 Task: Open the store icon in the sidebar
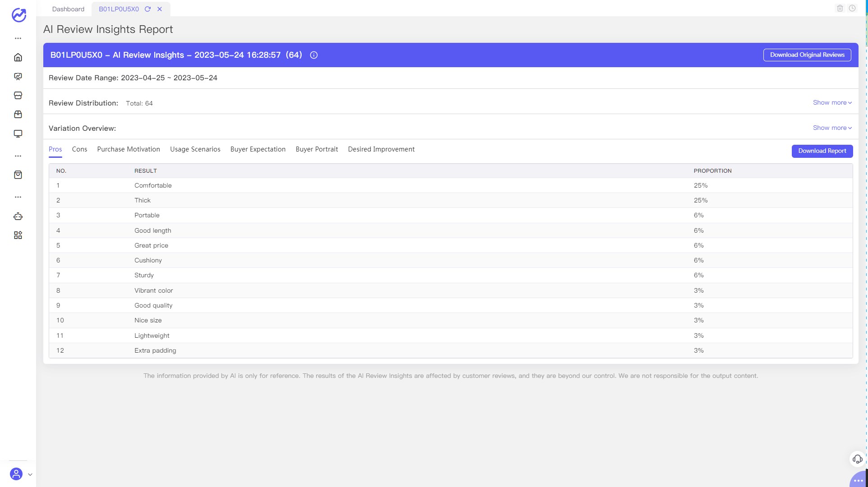tap(18, 95)
